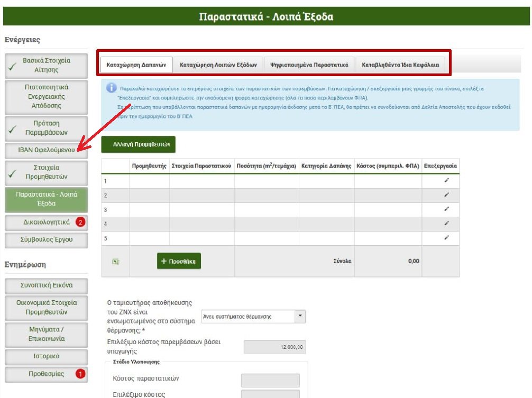This screenshot has width=532, height=398.
Task: Click the edit pencil icon in row 2
Action: click(446, 195)
